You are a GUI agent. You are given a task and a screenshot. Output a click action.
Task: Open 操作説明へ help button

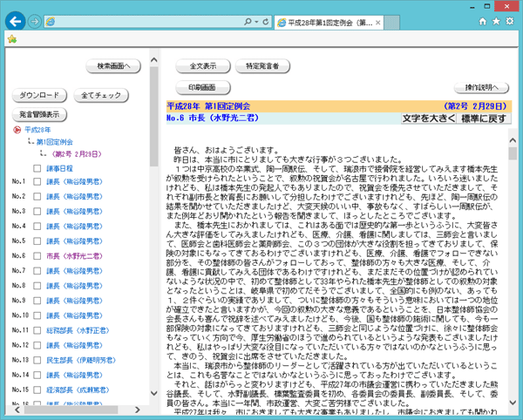point(481,88)
